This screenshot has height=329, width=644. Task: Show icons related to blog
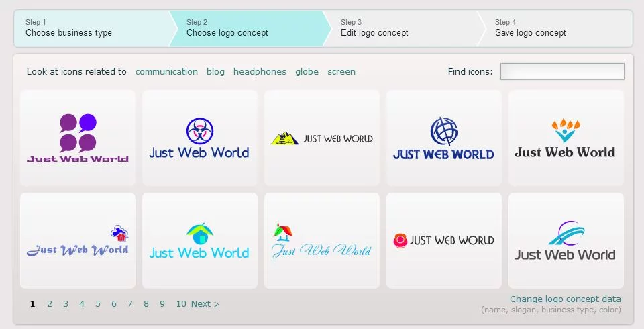[215, 72]
